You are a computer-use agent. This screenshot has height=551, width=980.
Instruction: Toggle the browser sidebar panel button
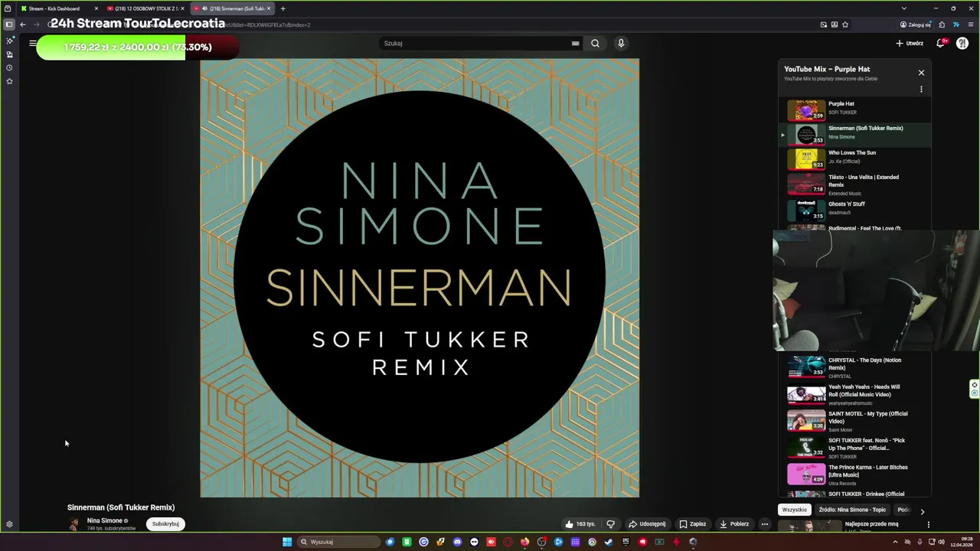pos(9,24)
